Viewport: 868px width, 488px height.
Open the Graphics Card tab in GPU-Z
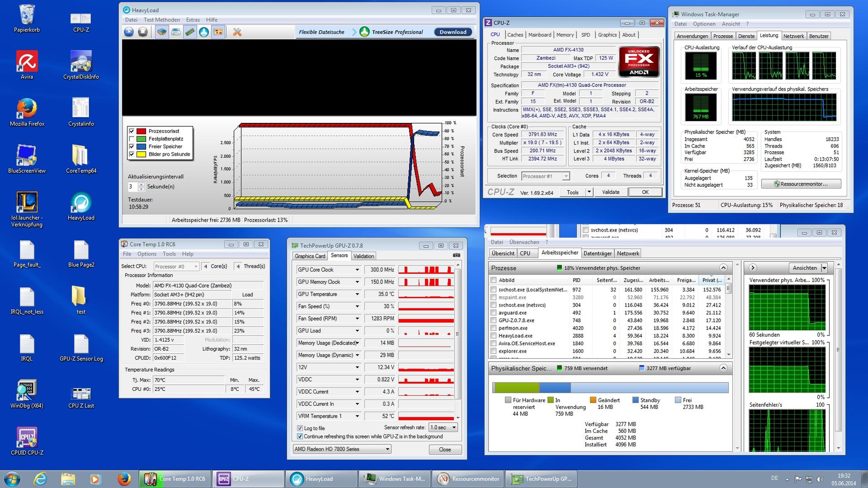pos(310,256)
